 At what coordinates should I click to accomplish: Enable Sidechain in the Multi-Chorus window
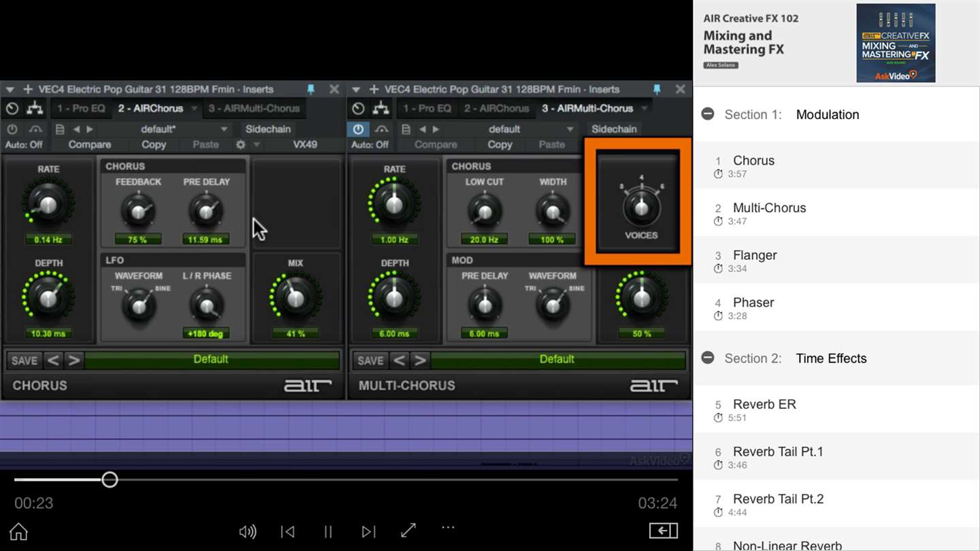[x=614, y=129]
